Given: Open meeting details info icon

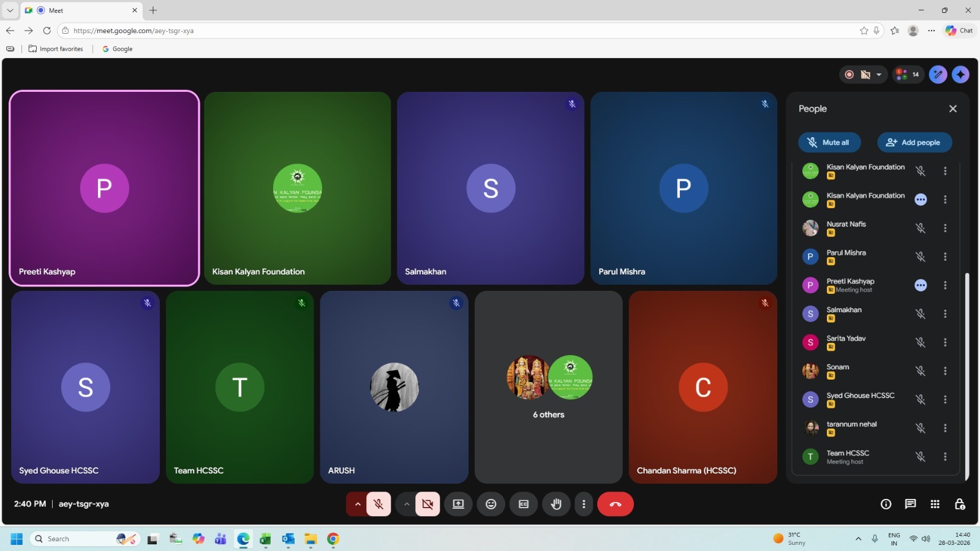Looking at the screenshot, I should tap(886, 504).
